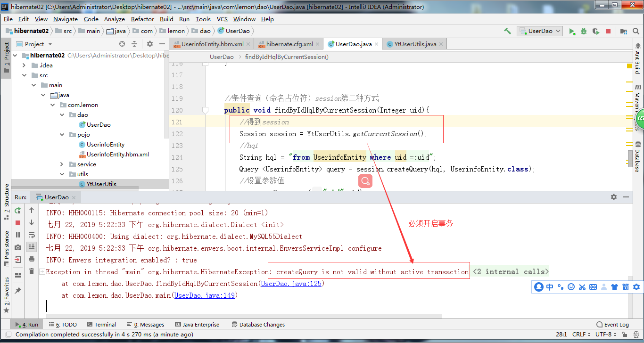Run UserDao with Coverage icon
Screen dimensions: 644x343
595,31
